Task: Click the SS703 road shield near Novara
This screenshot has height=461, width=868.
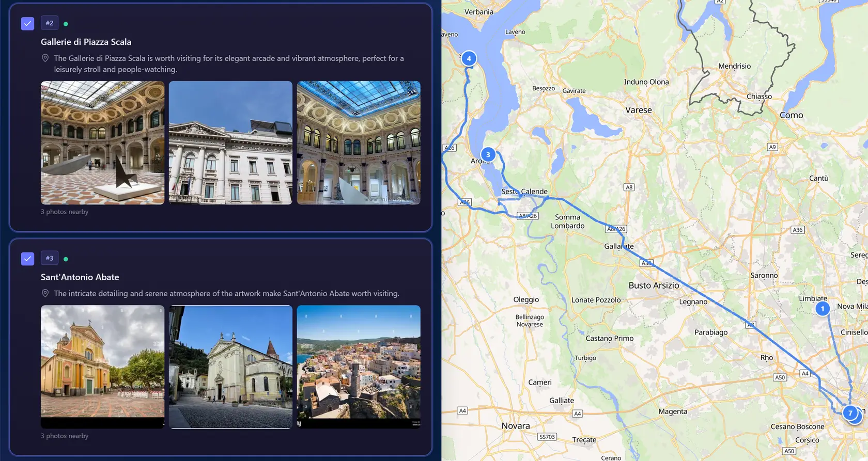Action: point(547,437)
